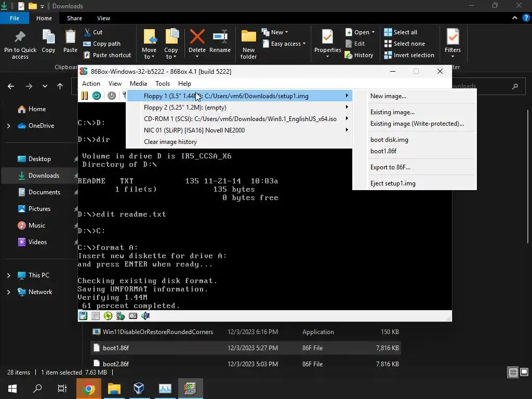Open the Windows Start menu
This screenshot has height=399, width=532.
[12, 389]
